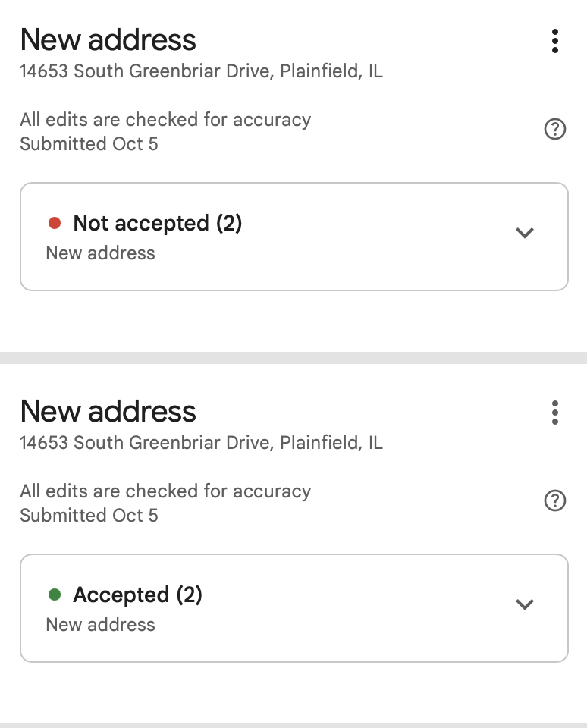Click the accuracy notice on the Not accepted edit
Screen dimensions: 587x728
pyautogui.click(x=165, y=120)
